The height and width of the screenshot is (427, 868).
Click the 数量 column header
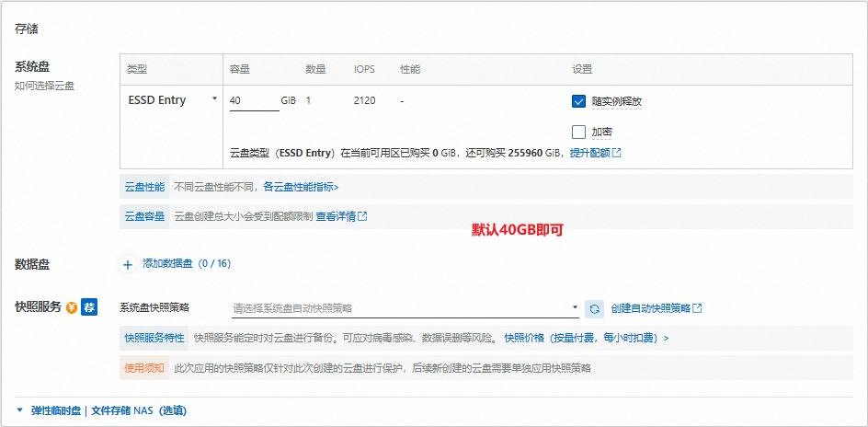click(x=315, y=69)
